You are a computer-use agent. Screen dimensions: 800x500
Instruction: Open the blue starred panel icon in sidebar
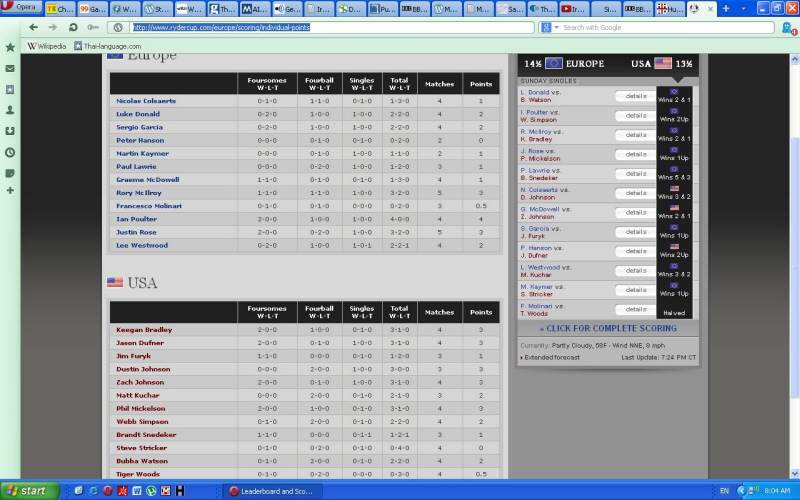pyautogui.click(x=10, y=89)
